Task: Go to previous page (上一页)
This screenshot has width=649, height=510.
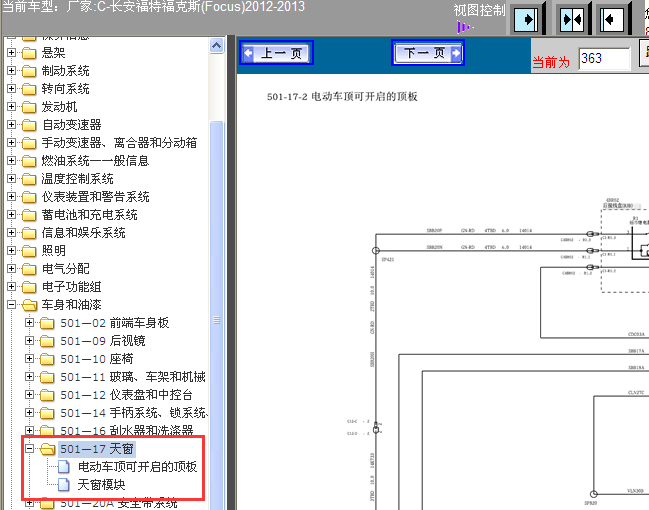Action: coord(276,53)
